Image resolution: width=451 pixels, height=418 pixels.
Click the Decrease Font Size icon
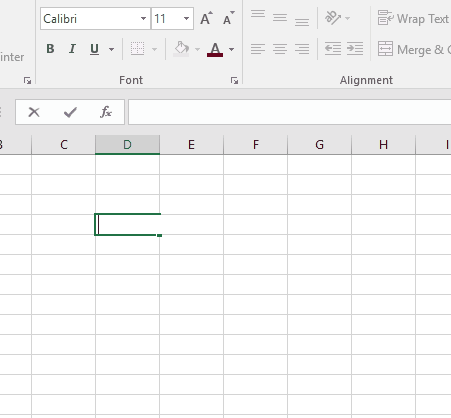click(x=228, y=18)
